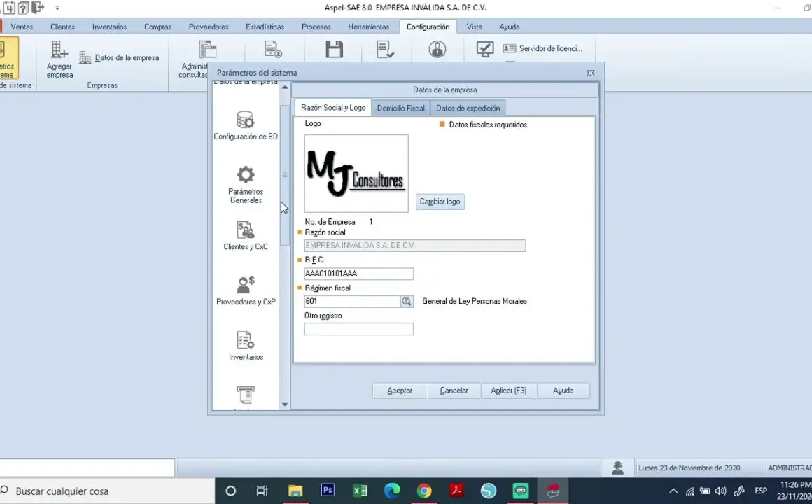Open the Proveedores menu tab
This screenshot has height=504, width=812.
[208, 27]
